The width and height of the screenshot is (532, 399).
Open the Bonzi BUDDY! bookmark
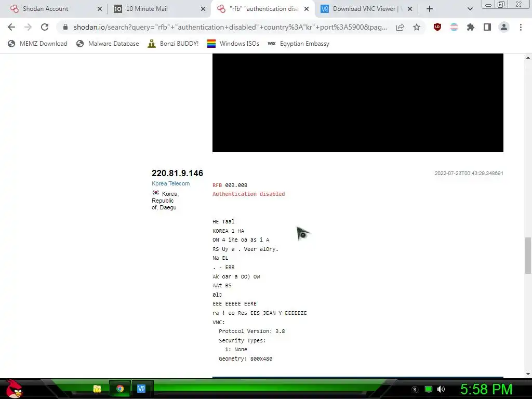point(173,44)
